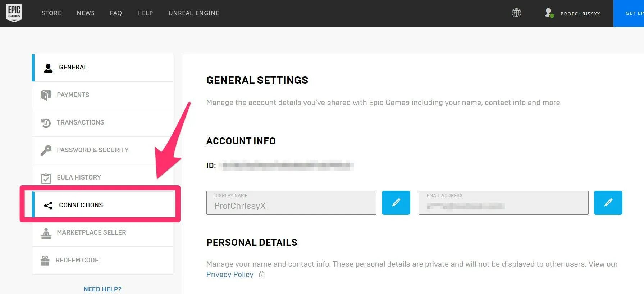Click the Marketplace Seller icon

tap(46, 233)
